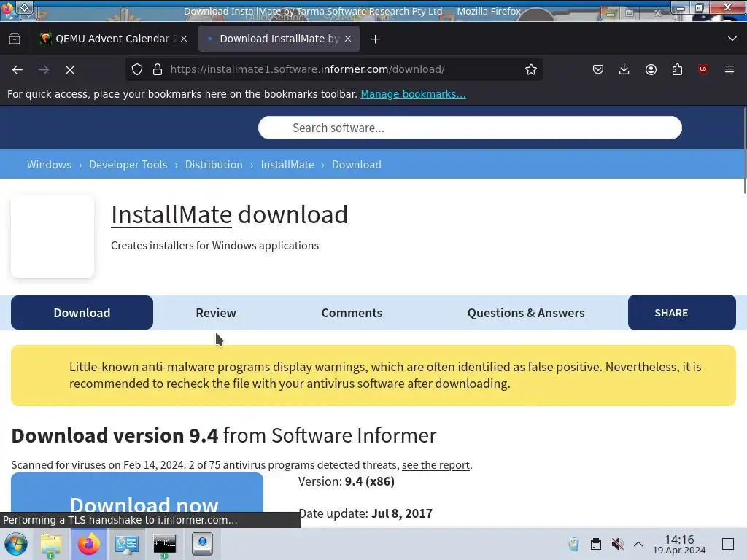Open the Downloads panel
Image resolution: width=747 pixels, height=560 pixels.
click(624, 69)
